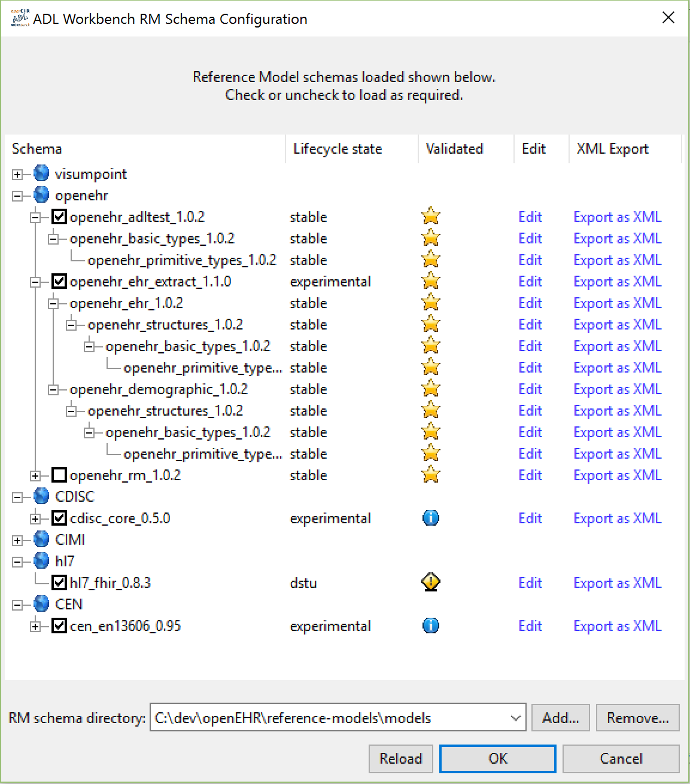Click the openehr globe icon
Image resolution: width=690 pixels, height=784 pixels.
click(x=41, y=195)
